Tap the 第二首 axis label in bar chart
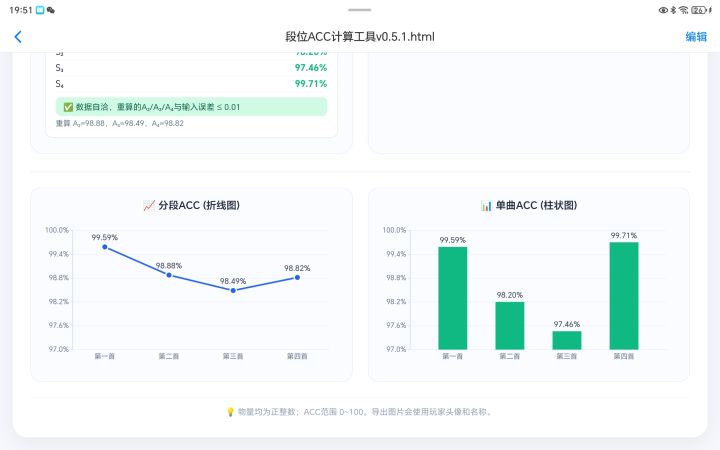This screenshot has height=450, width=720. [510, 356]
